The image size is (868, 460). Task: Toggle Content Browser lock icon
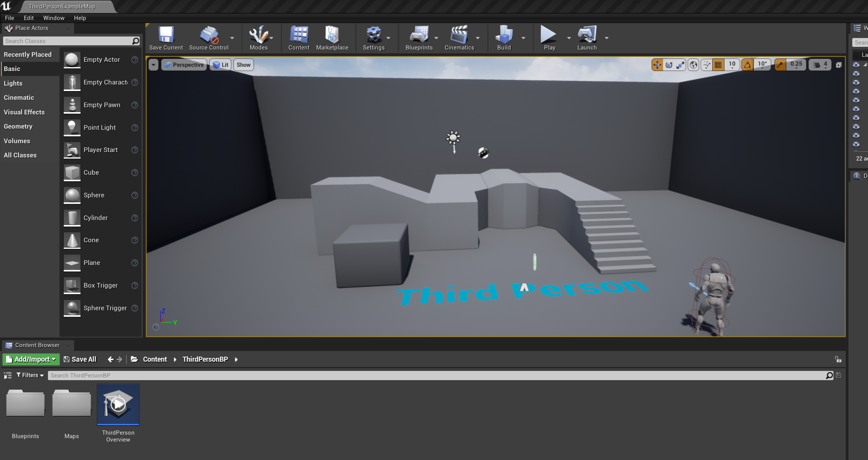click(838, 359)
